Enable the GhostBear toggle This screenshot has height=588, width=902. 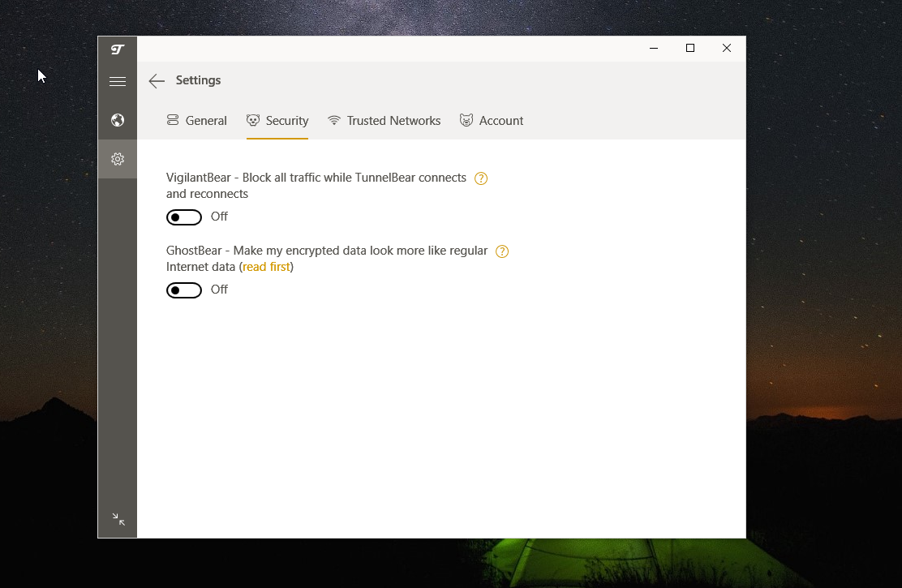pos(184,290)
